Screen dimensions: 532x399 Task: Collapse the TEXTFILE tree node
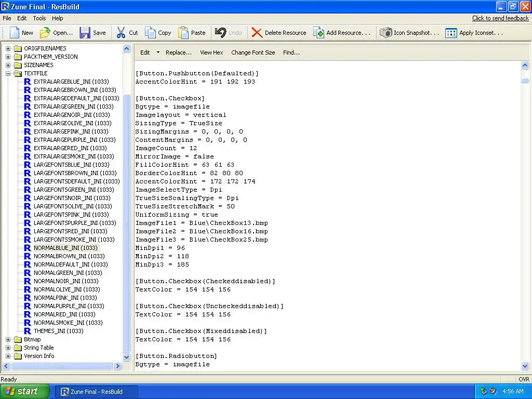[x=8, y=73]
